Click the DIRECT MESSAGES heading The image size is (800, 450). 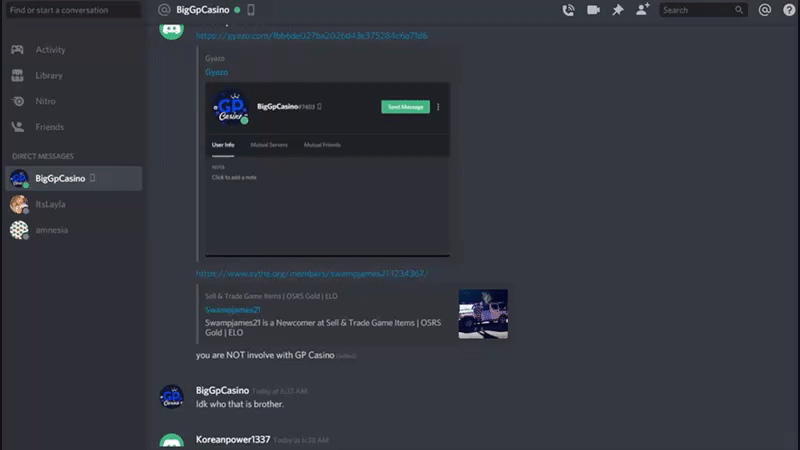coord(43,156)
